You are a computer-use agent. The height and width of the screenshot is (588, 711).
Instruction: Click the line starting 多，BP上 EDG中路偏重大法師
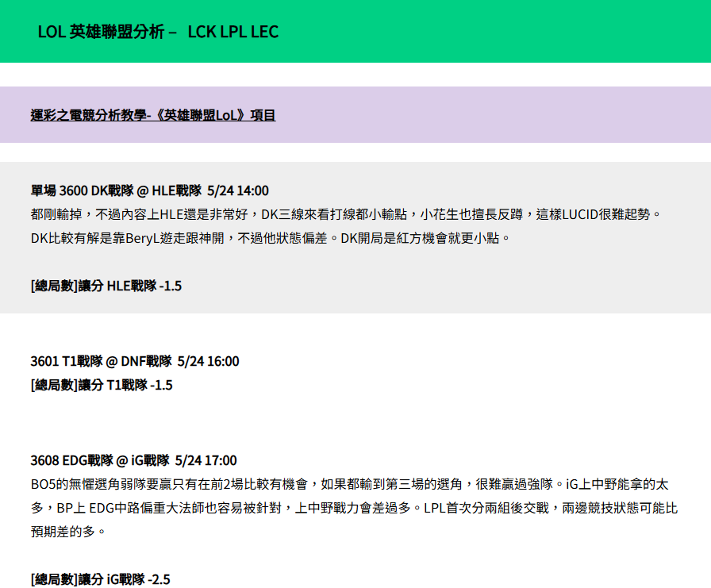click(x=354, y=508)
